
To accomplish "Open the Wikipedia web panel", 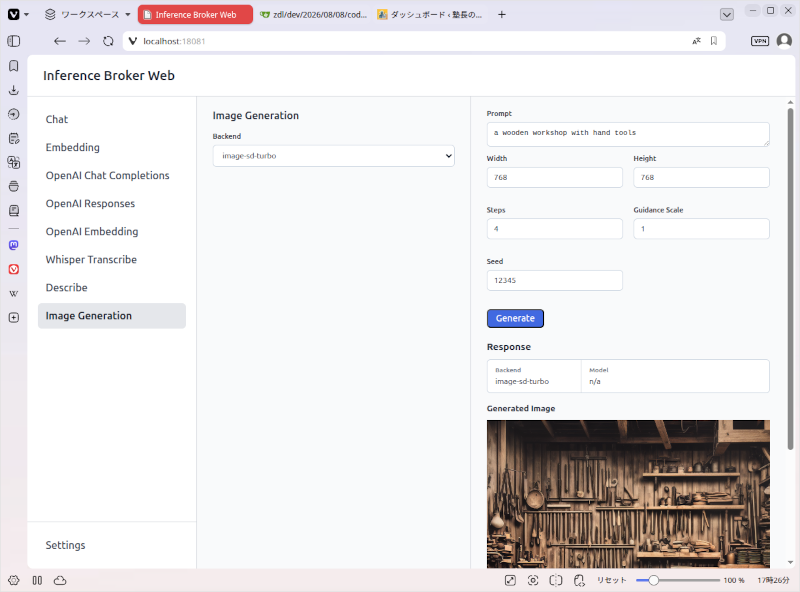I will (14, 293).
